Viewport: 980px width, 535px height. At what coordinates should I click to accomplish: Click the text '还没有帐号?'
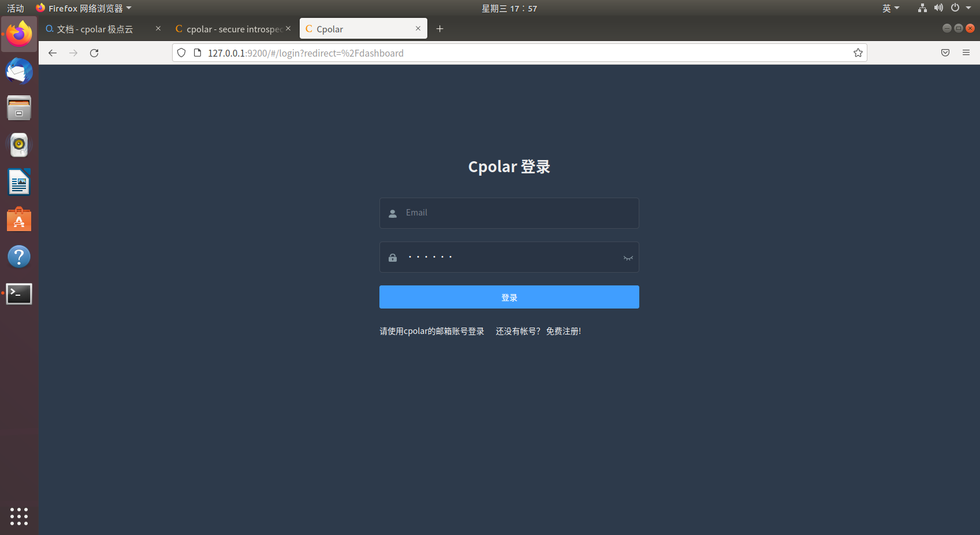(x=517, y=331)
